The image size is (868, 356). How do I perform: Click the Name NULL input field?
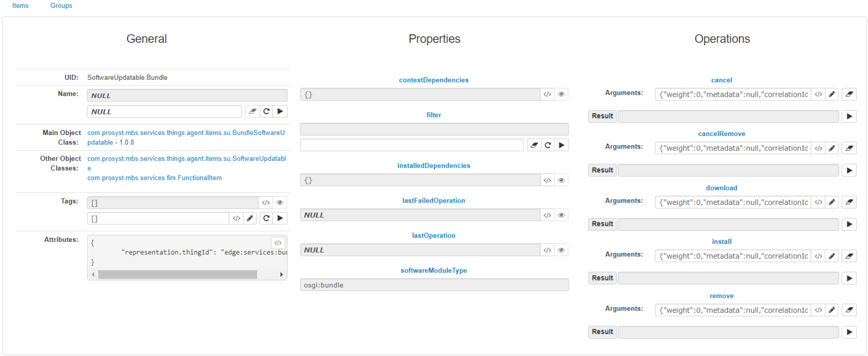pos(164,111)
